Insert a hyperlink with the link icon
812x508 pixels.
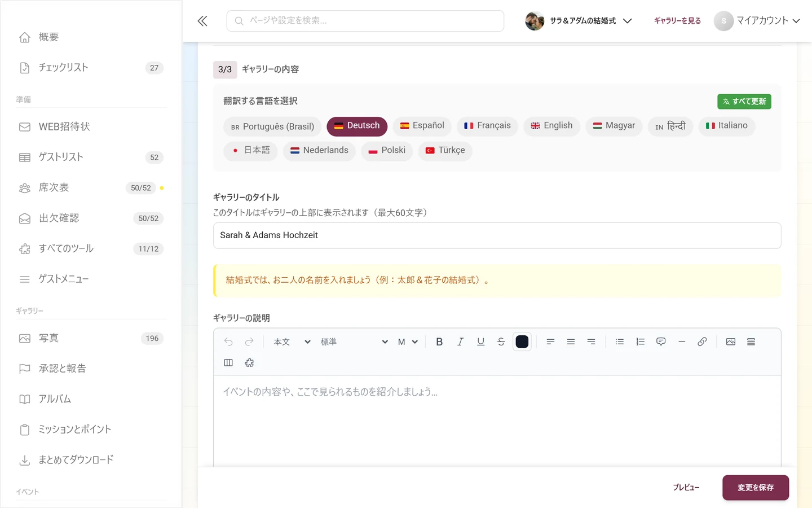(x=702, y=341)
